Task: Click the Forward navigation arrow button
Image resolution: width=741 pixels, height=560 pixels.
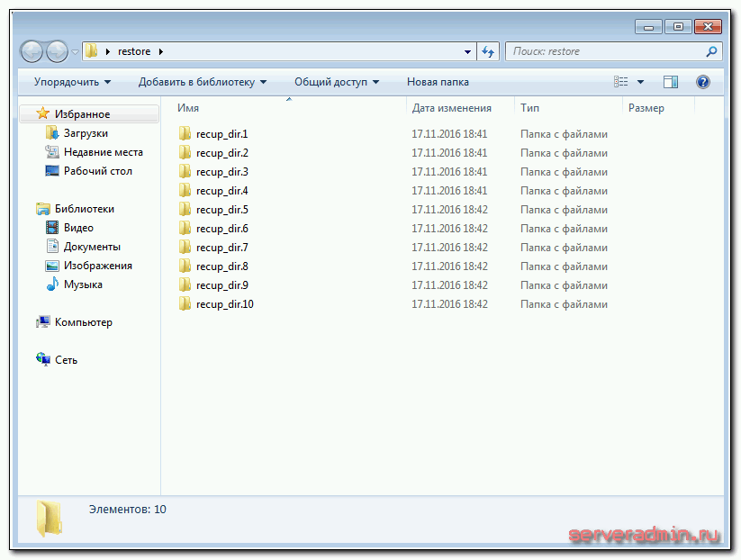Action: [56, 51]
